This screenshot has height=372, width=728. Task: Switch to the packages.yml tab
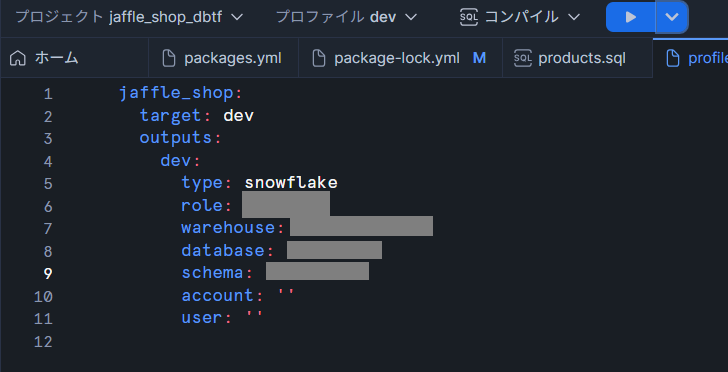click(223, 58)
